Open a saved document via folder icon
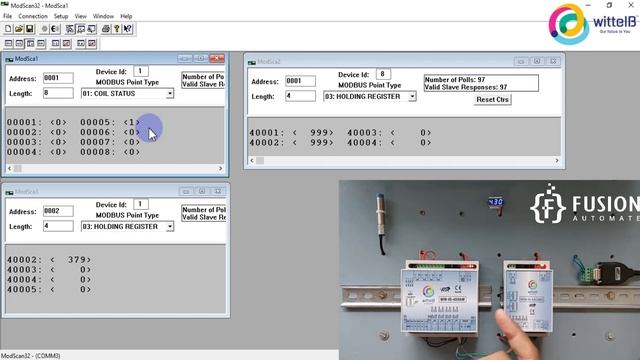The height and width of the screenshot is (360, 640). click(19, 29)
